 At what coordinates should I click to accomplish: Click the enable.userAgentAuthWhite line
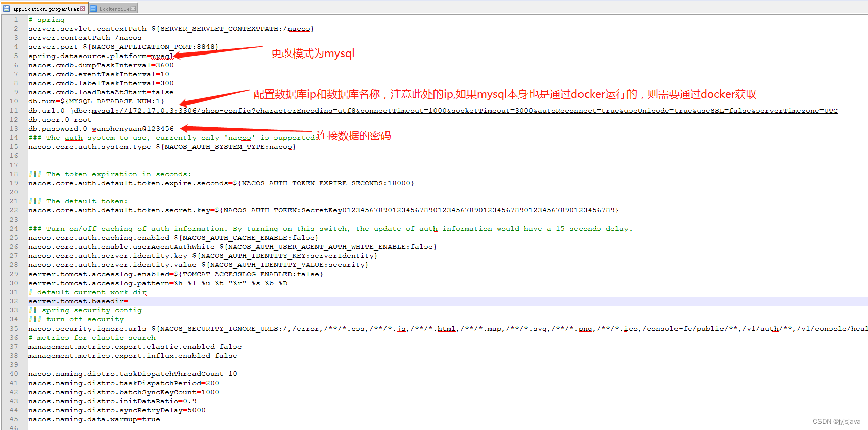point(232,247)
